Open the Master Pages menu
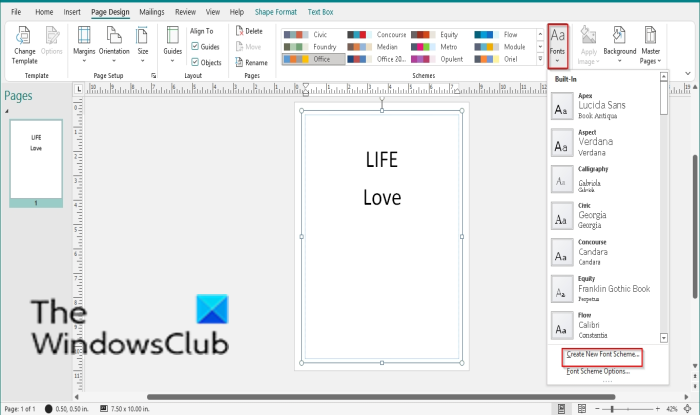Viewport: 700px width, 415px height. pyautogui.click(x=650, y=45)
